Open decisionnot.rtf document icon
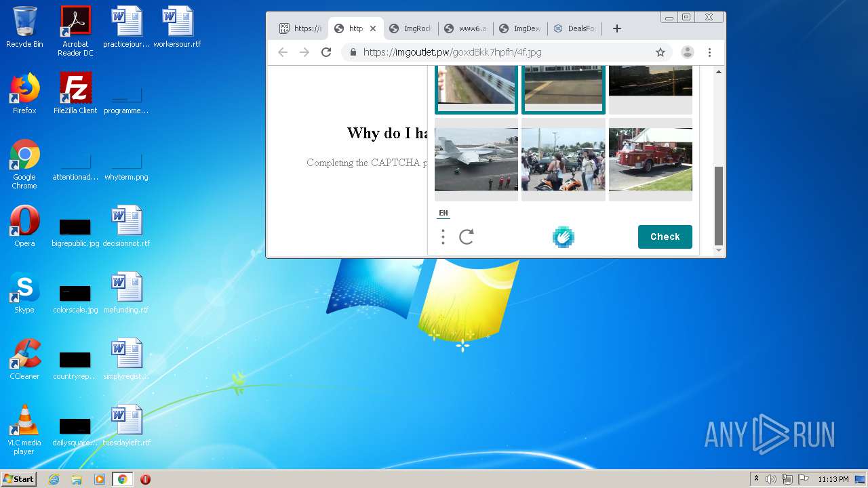Image resolution: width=868 pixels, height=488 pixels. [x=126, y=226]
